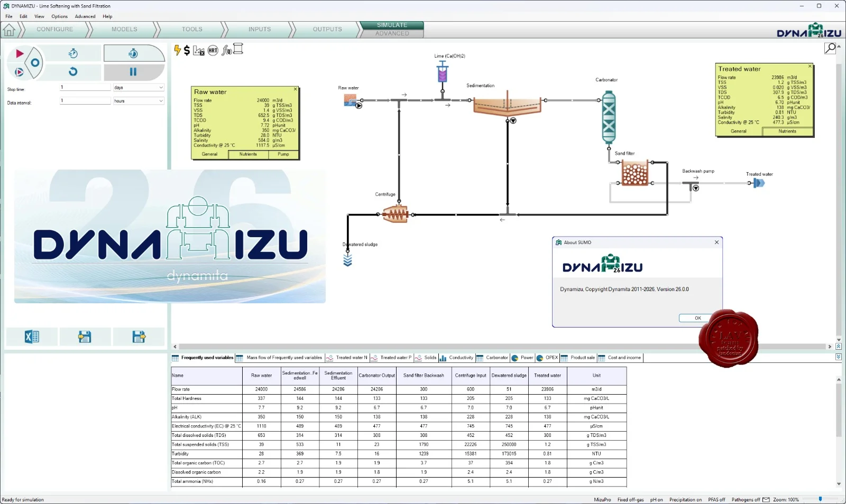This screenshot has height=504, width=846.
Task: Click the f(Q) function icon
Action: (226, 51)
